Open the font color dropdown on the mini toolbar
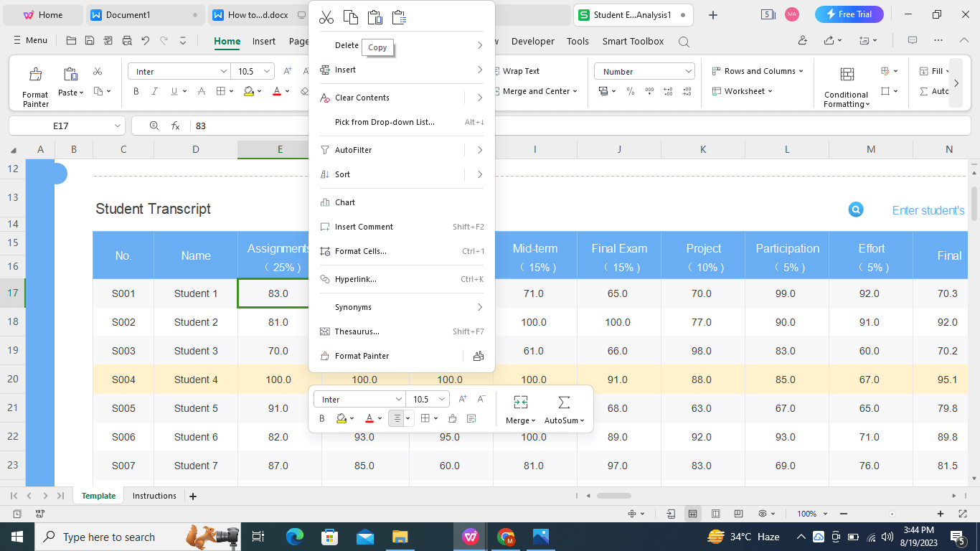The image size is (980, 551). 379,418
